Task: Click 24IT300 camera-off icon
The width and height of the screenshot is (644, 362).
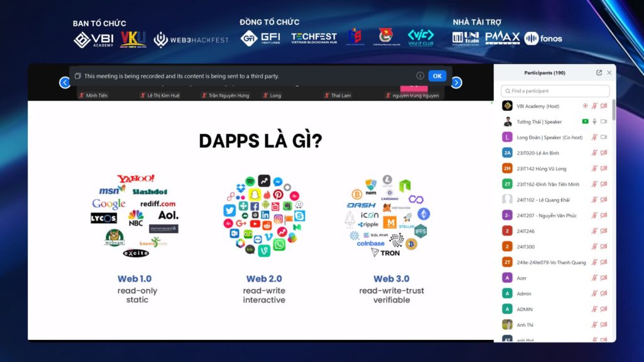Action: click(604, 246)
